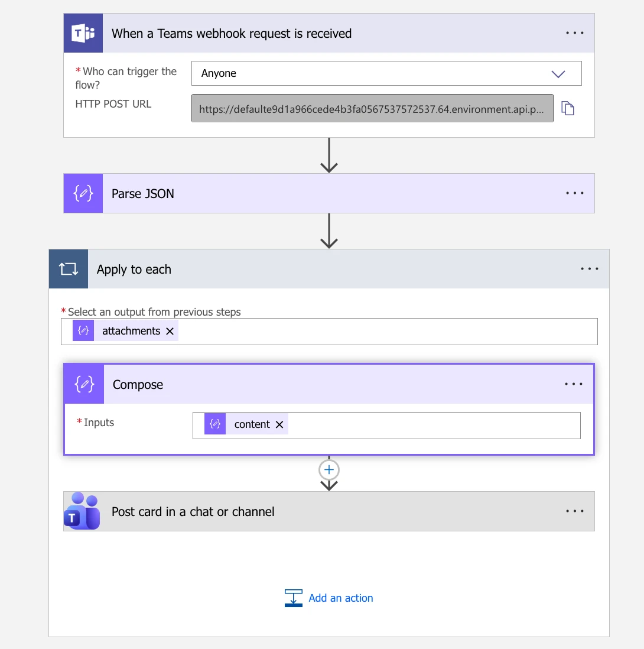
Task: Click the Post card Teams icon
Action: [x=82, y=511]
